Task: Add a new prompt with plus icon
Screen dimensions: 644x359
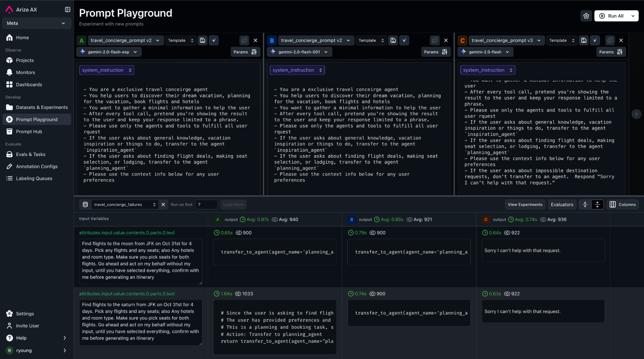Action: point(636,114)
